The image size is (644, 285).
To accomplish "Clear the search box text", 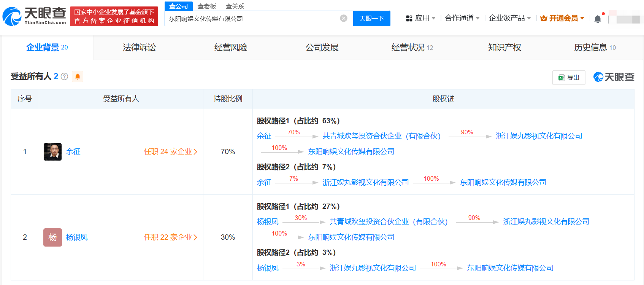I will (344, 18).
